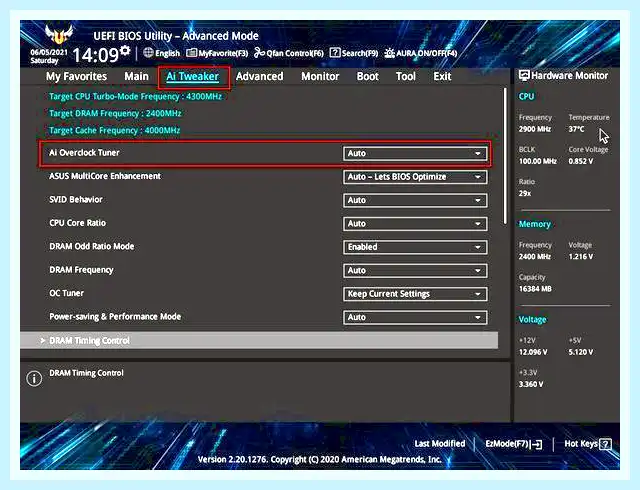Open the OC Tuner dropdown
Viewport: 640px width, 490px height.
[415, 294]
